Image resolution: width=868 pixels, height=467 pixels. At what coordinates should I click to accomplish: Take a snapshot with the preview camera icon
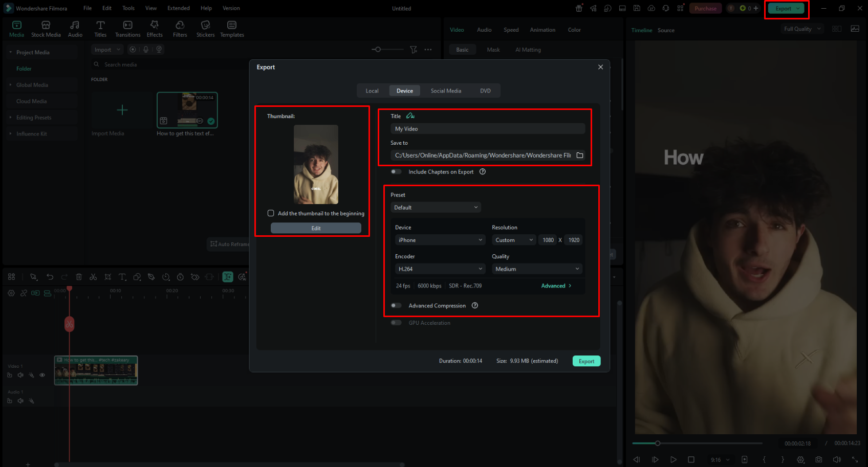click(819, 459)
